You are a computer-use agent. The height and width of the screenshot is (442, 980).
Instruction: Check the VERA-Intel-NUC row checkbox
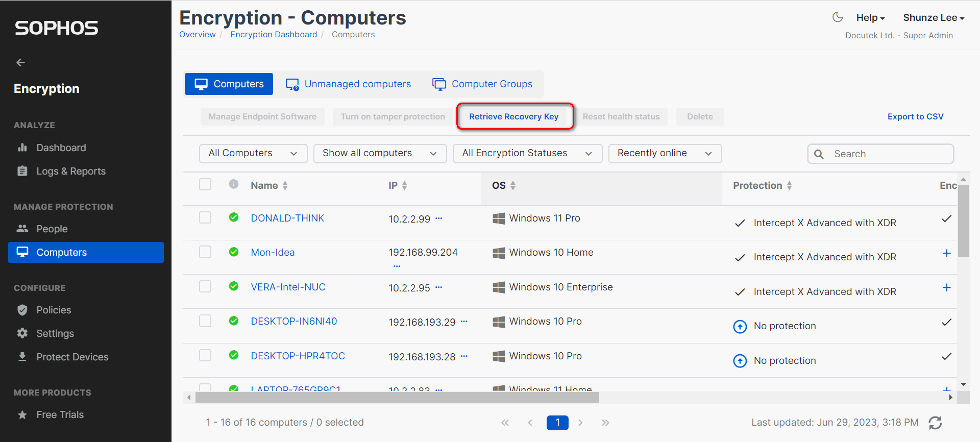pos(205,286)
